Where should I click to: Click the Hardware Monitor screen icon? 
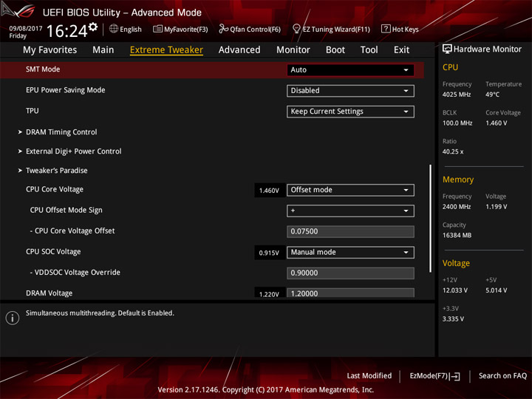(x=447, y=50)
